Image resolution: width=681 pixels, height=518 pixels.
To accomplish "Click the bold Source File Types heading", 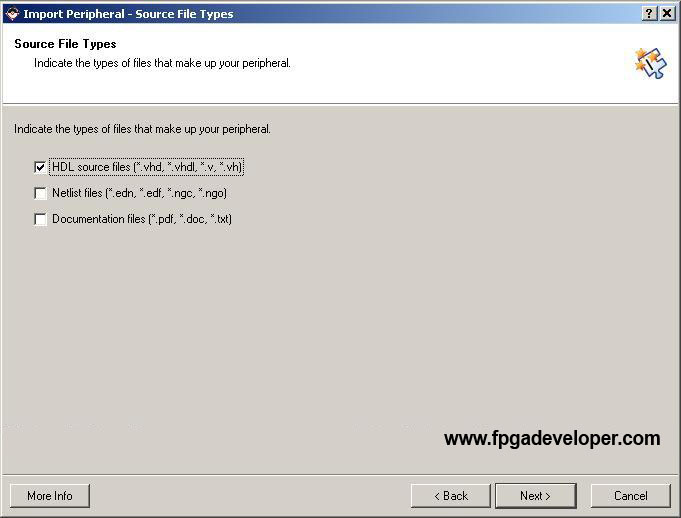I will point(65,44).
